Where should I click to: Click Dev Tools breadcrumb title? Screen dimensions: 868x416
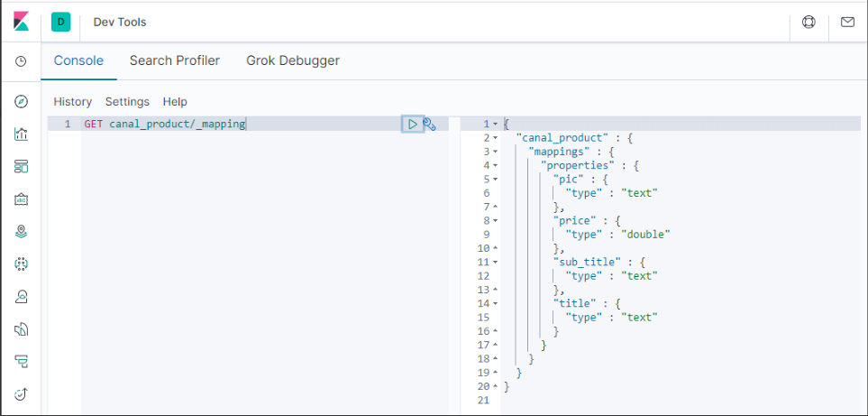[120, 23]
